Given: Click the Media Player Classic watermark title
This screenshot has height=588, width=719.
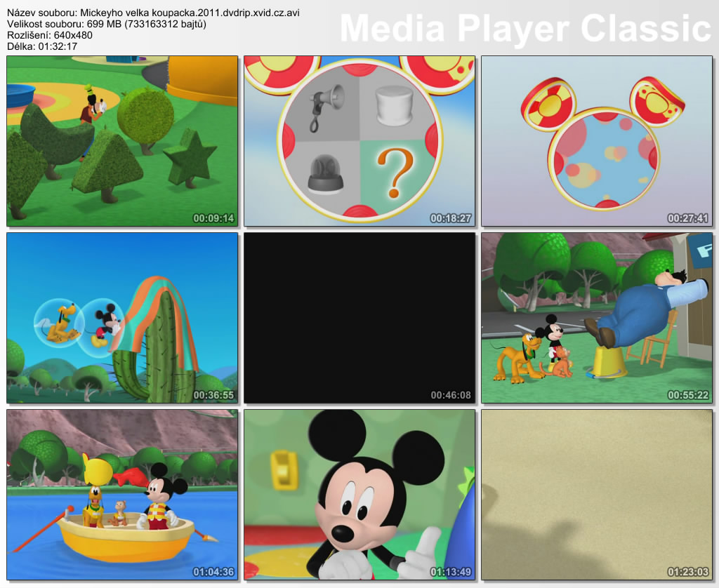Looking at the screenshot, I should [x=525, y=28].
